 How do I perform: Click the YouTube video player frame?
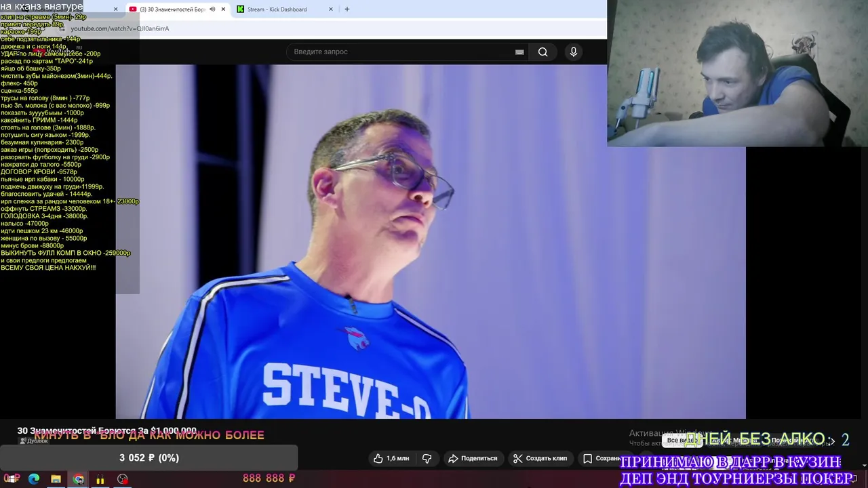click(431, 241)
